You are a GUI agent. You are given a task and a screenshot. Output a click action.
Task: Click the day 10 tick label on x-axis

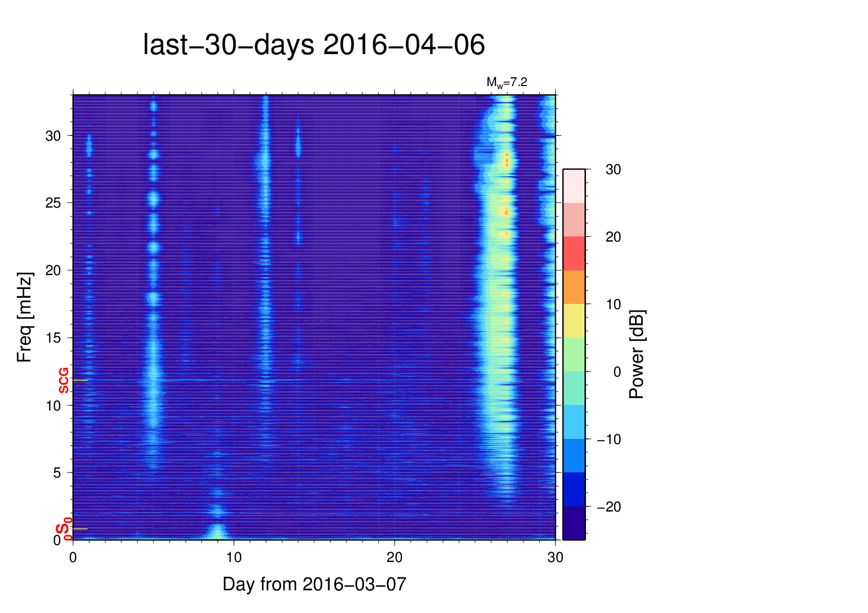coord(233,557)
